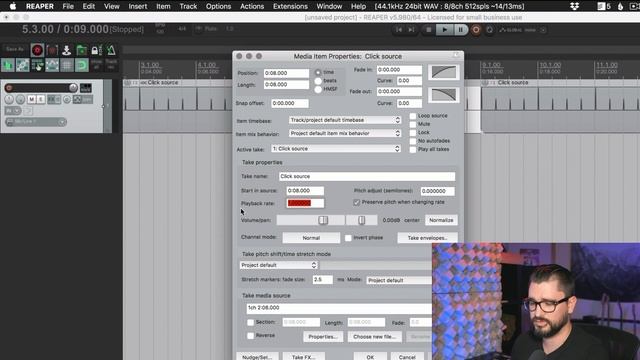Click the Properties button
The height and width of the screenshot is (360, 640).
click(323, 337)
